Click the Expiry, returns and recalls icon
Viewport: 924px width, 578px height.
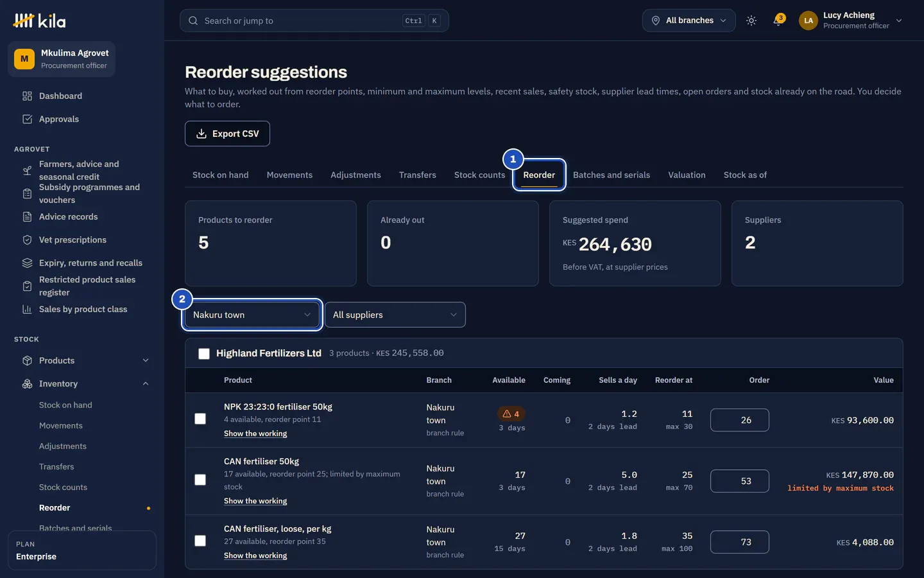click(27, 263)
